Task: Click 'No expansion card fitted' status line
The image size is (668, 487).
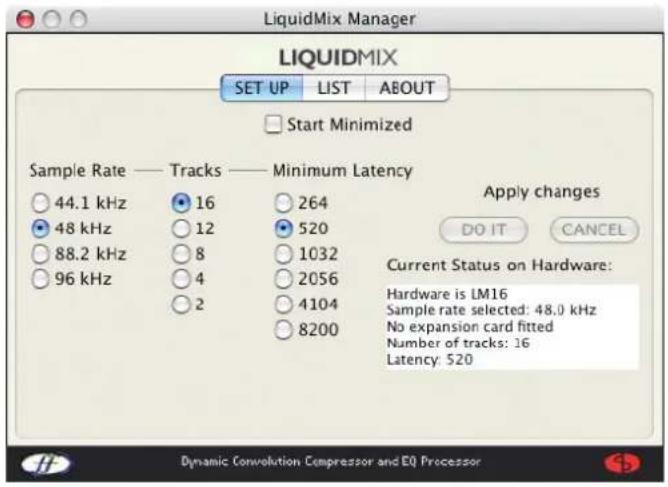Action: 470,326
